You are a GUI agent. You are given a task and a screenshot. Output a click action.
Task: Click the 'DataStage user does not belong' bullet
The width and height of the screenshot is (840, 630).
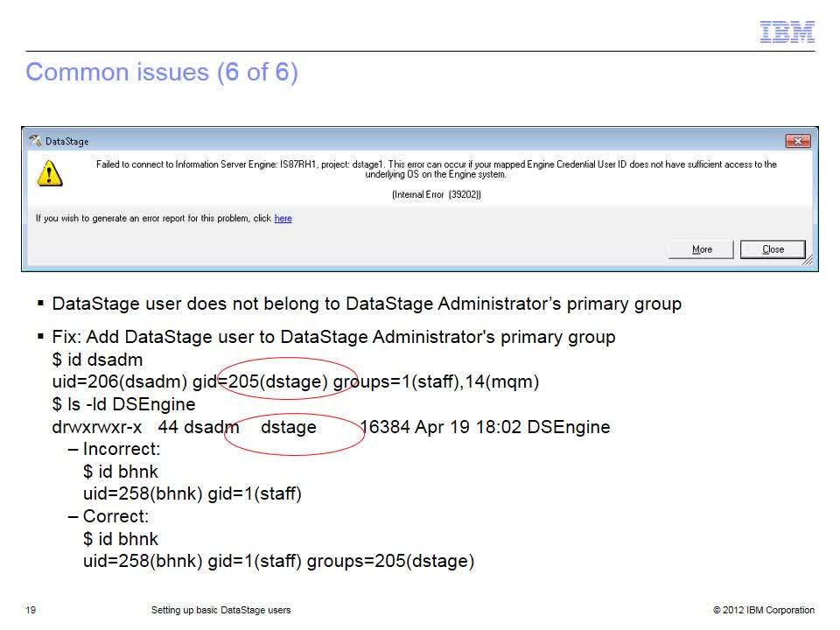click(367, 304)
